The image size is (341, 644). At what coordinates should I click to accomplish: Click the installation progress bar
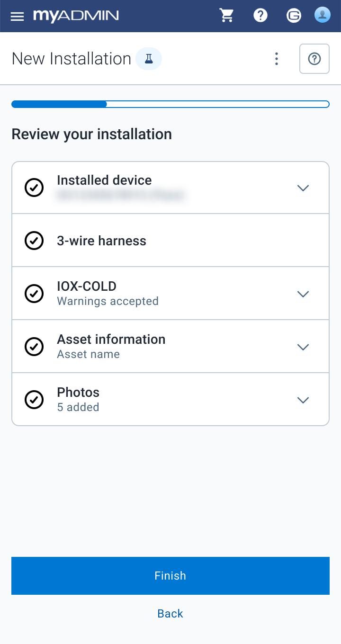click(x=170, y=104)
